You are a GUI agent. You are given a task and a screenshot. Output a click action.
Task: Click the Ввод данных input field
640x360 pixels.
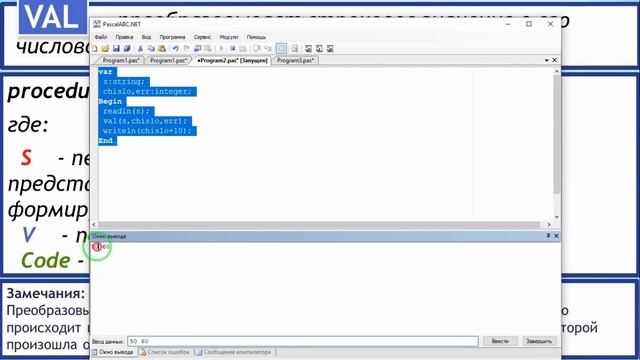[302, 341]
